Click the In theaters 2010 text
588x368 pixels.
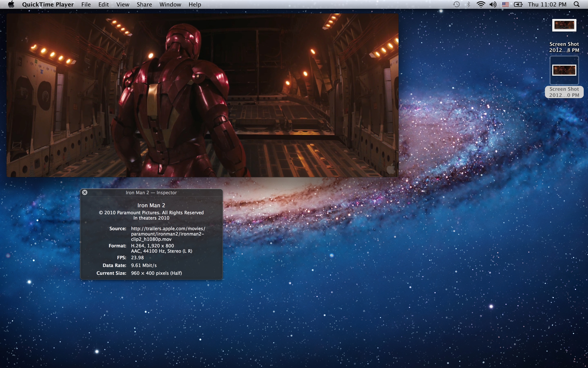coord(151,218)
